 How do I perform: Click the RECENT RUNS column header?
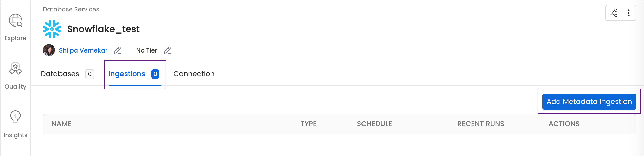tap(480, 124)
